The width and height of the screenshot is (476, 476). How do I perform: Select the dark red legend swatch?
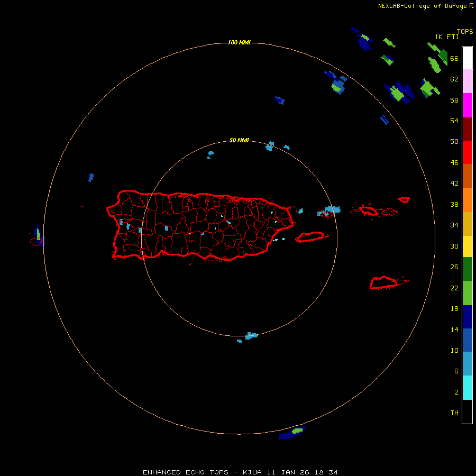(x=467, y=129)
